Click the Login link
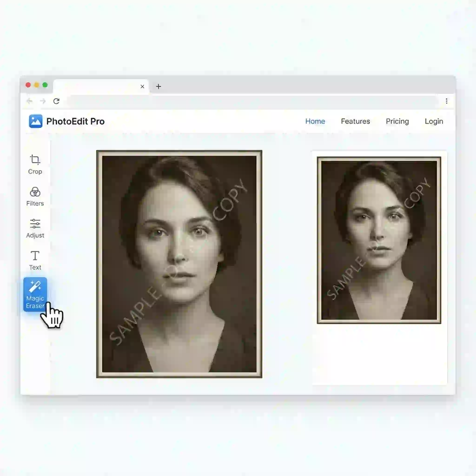The height and width of the screenshot is (476, 476). [x=434, y=121]
